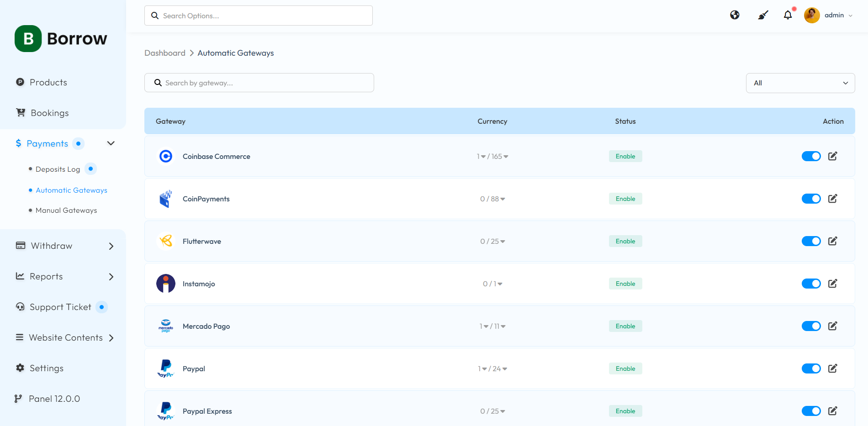Switch off the Paypal Express toggle

point(811,411)
